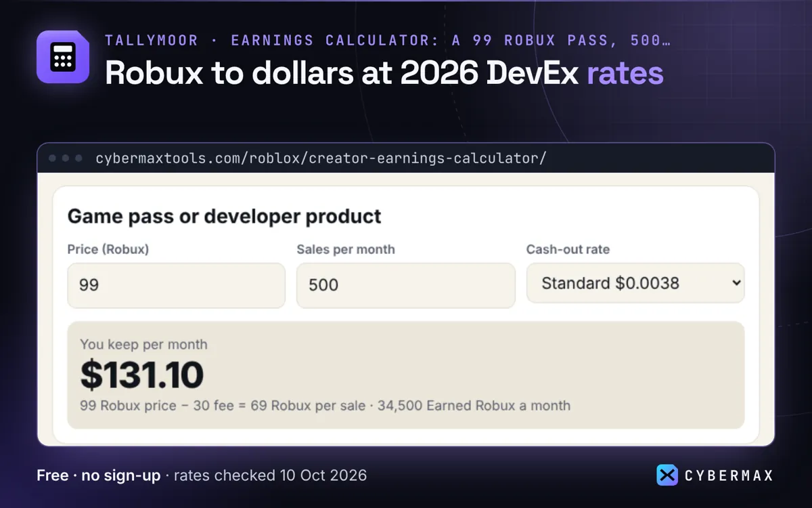Image resolution: width=812 pixels, height=508 pixels.
Task: Click the CYBERMAX wordmark text
Action: click(728, 475)
